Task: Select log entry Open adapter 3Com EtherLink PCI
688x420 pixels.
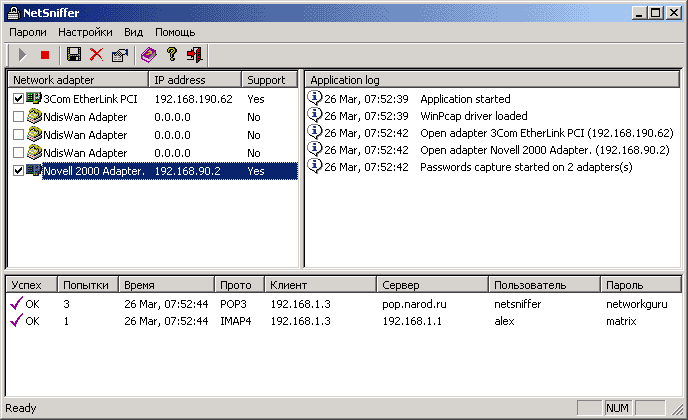Action: point(547,133)
